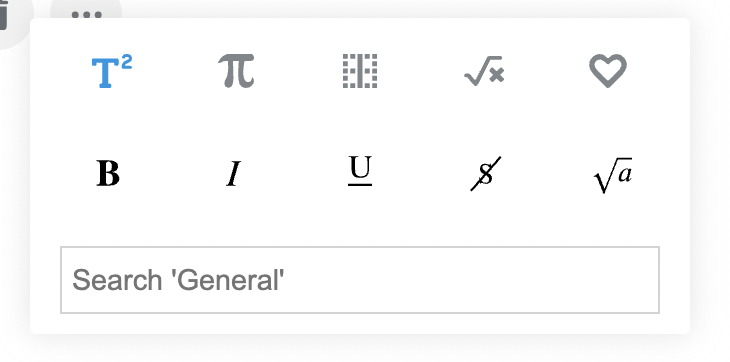Select the T² General text category

tap(112, 71)
